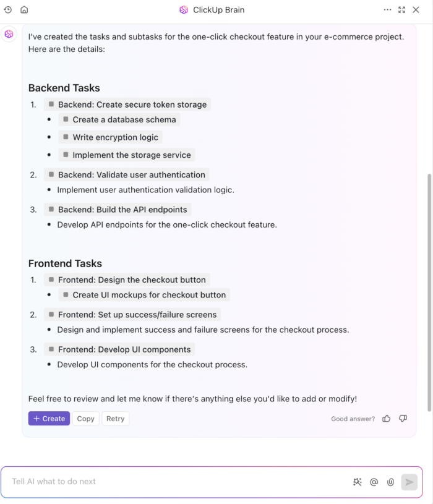The width and height of the screenshot is (433, 504).
Task: Open the three-dot more options menu
Action: click(x=388, y=10)
